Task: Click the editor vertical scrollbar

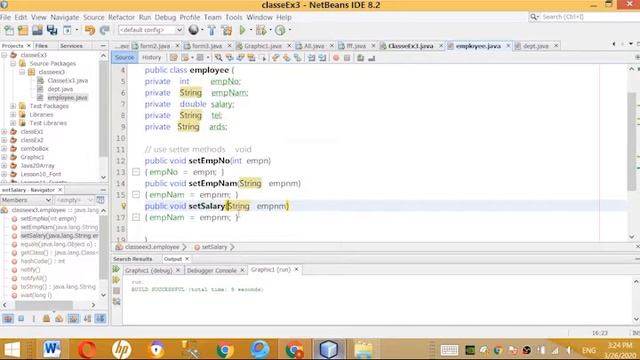Action: point(632,141)
